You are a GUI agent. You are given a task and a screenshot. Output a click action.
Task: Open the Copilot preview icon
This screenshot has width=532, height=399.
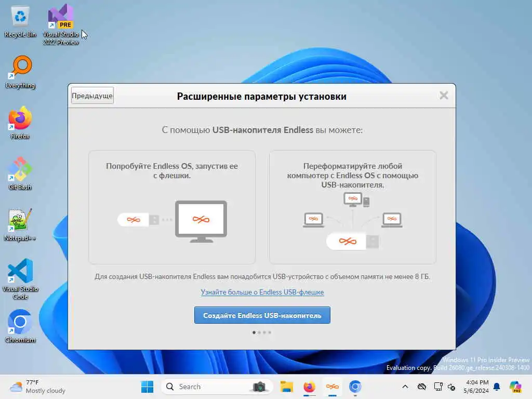point(515,387)
